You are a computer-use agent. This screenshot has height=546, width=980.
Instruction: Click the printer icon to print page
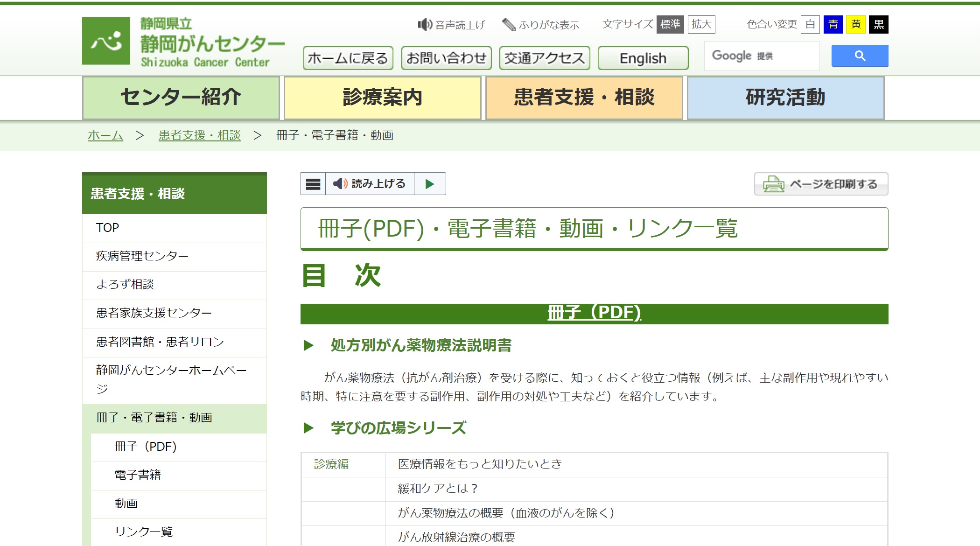(x=773, y=184)
